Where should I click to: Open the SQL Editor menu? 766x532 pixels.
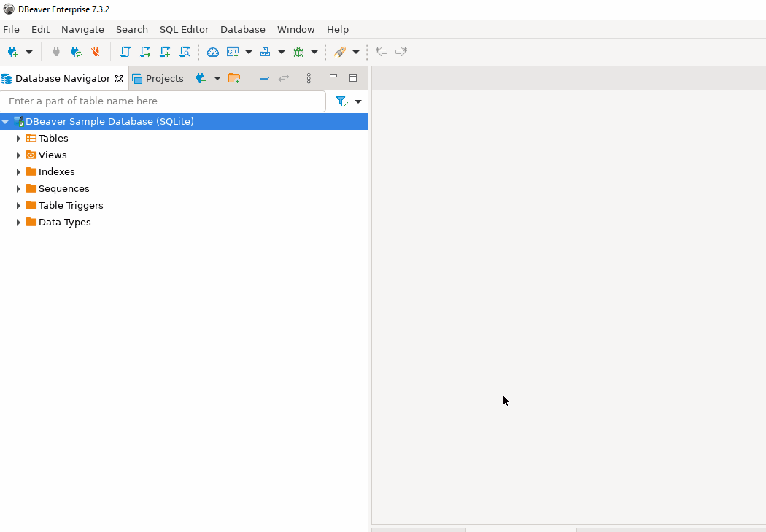pos(184,30)
